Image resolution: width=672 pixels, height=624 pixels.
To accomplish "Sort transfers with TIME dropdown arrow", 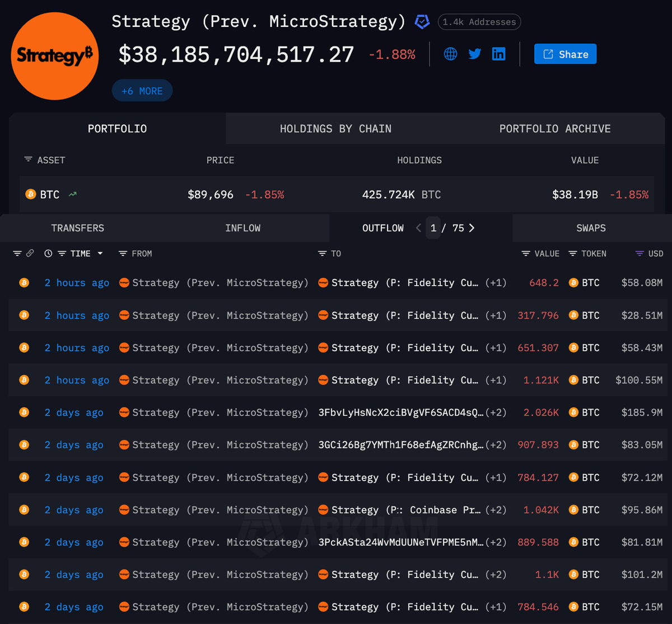I will pyautogui.click(x=100, y=254).
